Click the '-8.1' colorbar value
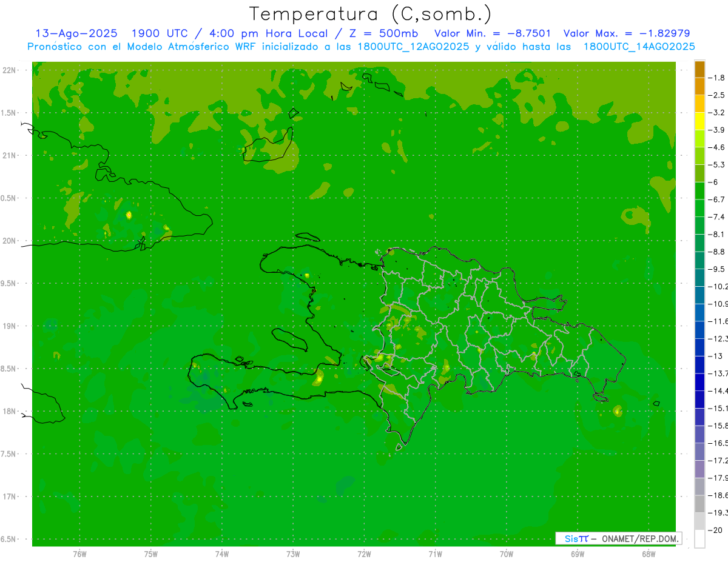728x562 pixels. coord(716,234)
